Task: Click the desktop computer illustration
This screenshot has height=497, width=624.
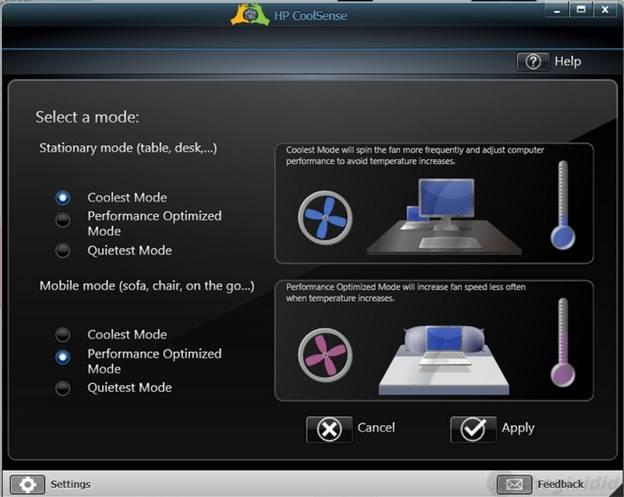Action: (444, 216)
